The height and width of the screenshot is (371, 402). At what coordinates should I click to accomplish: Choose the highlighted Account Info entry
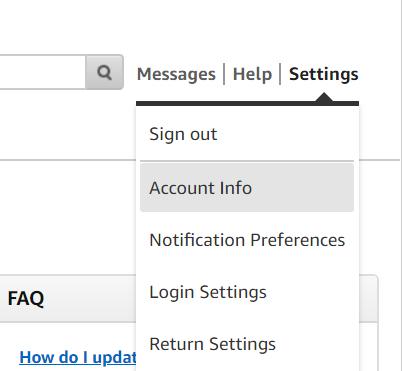point(247,188)
